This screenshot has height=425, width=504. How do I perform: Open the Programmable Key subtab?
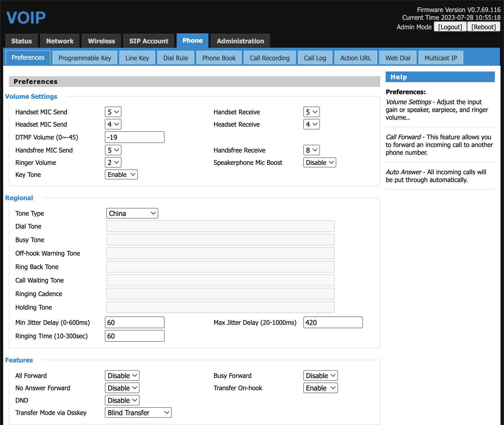85,58
